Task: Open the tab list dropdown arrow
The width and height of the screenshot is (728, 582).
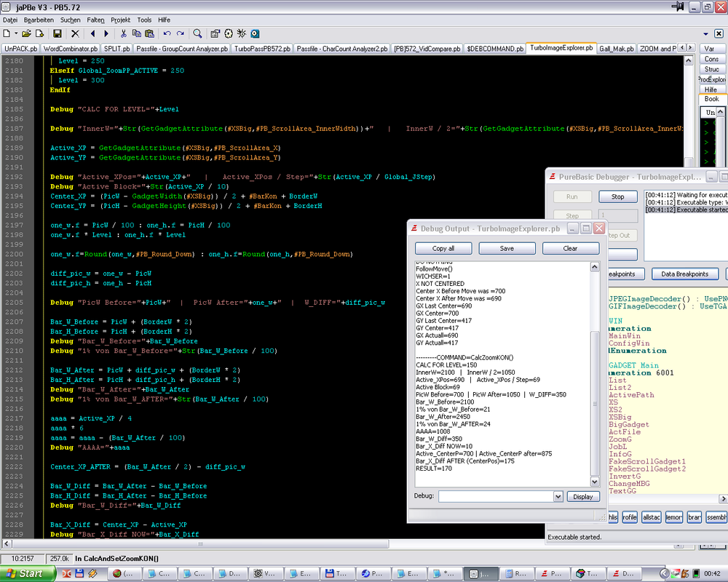Action: (x=705, y=33)
